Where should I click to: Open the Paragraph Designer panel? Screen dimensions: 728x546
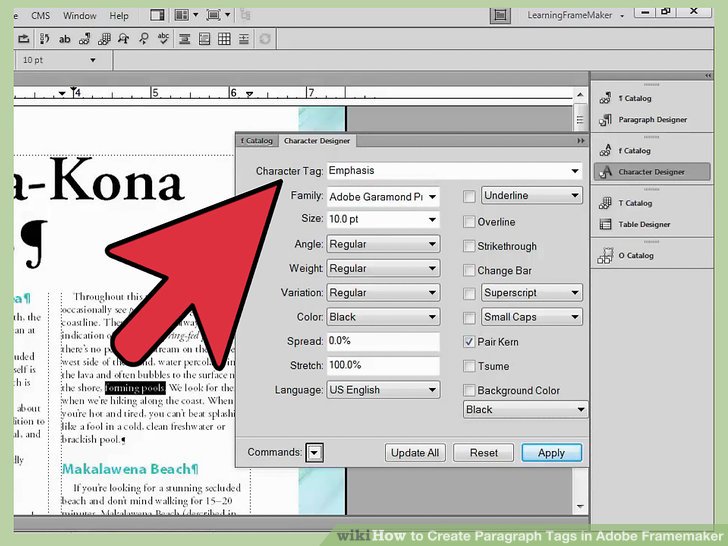click(652, 119)
